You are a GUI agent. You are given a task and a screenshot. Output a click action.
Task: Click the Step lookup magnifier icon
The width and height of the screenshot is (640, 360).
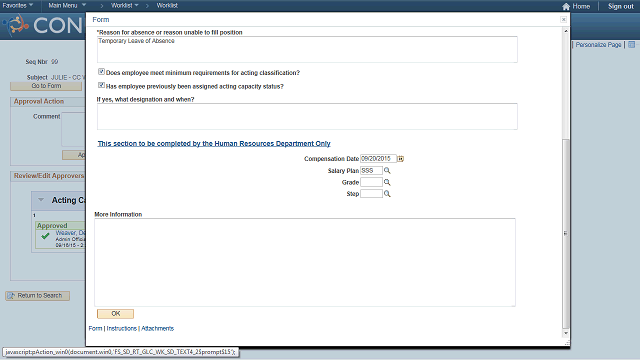click(x=387, y=194)
